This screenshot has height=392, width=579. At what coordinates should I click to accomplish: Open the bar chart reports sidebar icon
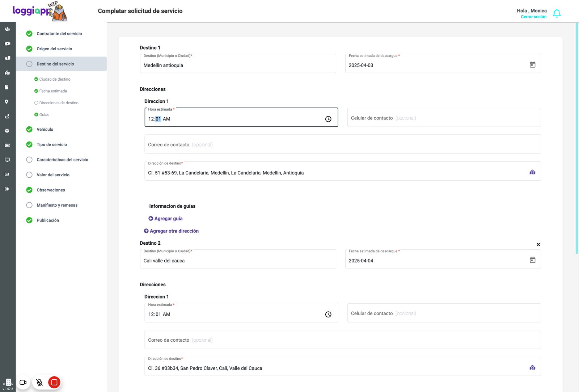(x=7, y=174)
